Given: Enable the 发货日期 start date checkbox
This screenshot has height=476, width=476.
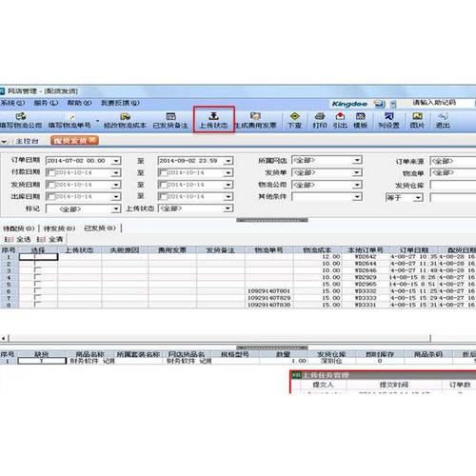Looking at the screenshot, I should click(x=50, y=185).
